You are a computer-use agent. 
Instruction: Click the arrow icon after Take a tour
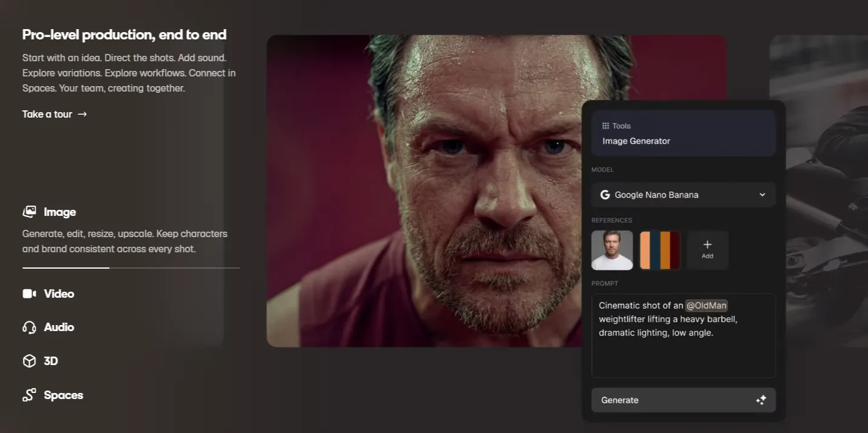(x=82, y=114)
